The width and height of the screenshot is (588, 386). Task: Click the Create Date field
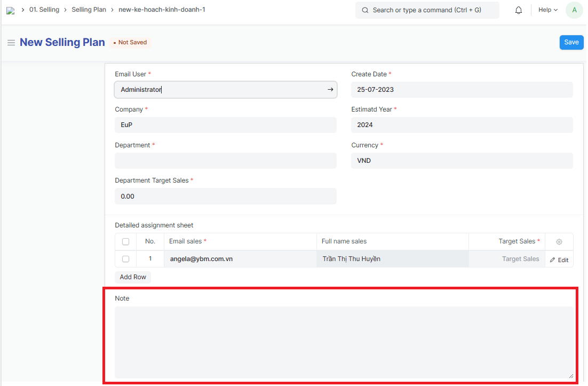coord(462,90)
